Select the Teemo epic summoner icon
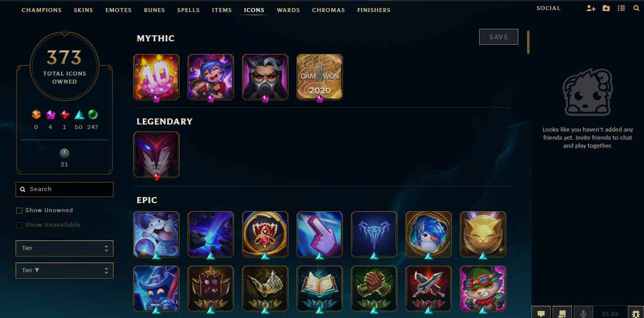Image resolution: width=644 pixels, height=318 pixels. [483, 288]
